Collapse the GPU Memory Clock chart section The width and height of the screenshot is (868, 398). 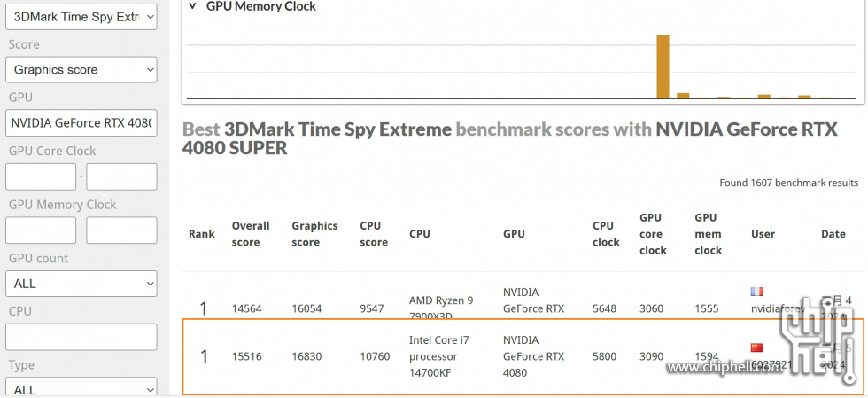pyautogui.click(x=193, y=6)
